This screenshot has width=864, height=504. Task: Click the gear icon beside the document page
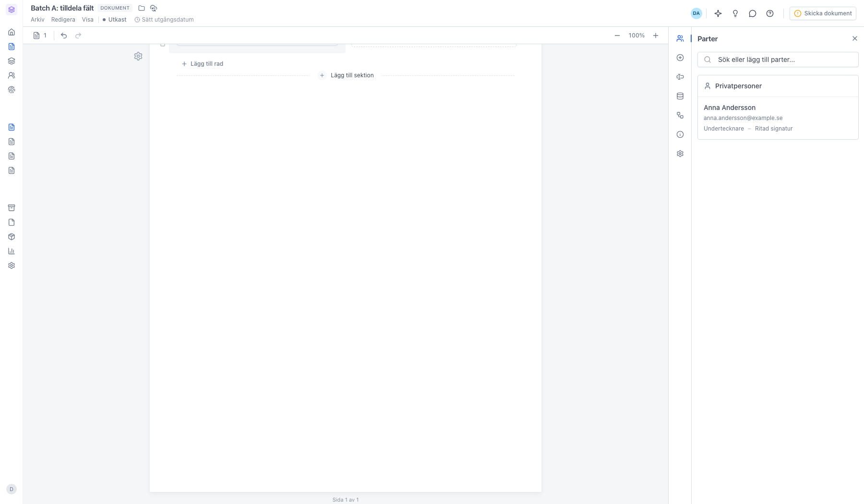tap(138, 56)
